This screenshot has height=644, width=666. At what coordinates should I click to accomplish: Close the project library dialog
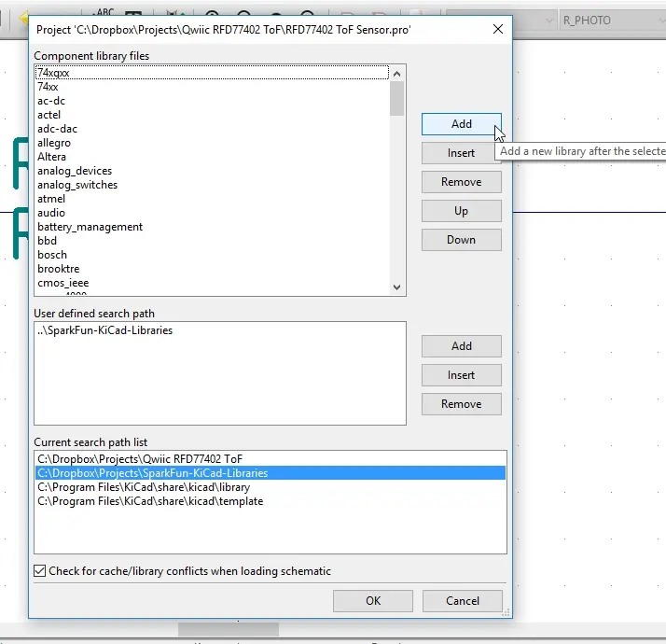pos(498,29)
